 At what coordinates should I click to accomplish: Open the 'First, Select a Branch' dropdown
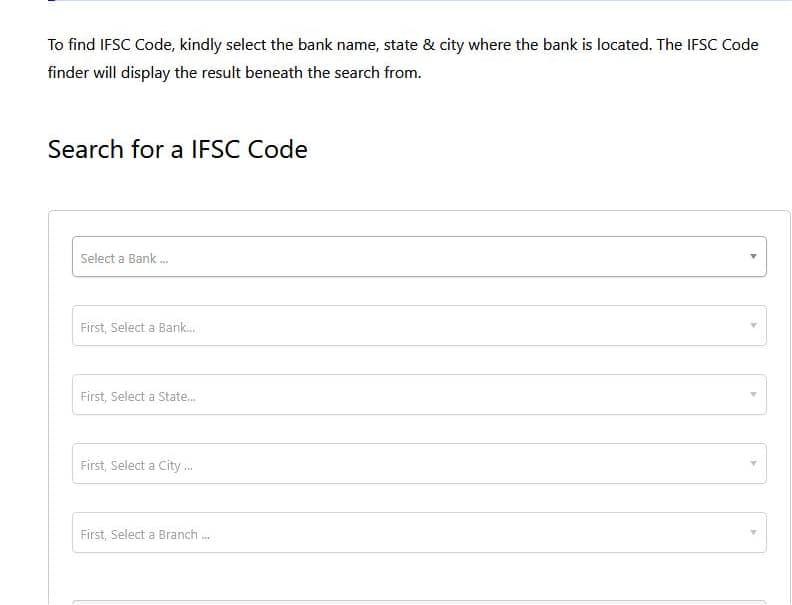[x=419, y=533]
